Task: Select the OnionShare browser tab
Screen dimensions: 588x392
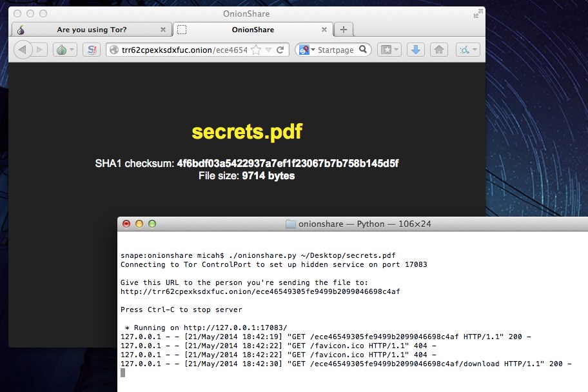Action: [253, 30]
